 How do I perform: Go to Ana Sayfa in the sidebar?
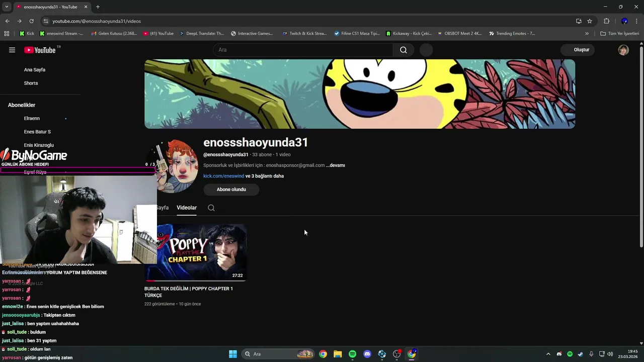pos(35,70)
